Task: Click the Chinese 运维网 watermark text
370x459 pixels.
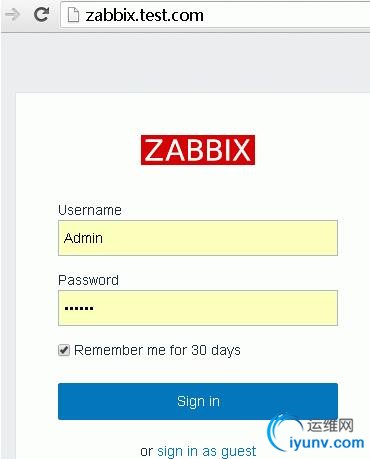Action: [x=330, y=426]
